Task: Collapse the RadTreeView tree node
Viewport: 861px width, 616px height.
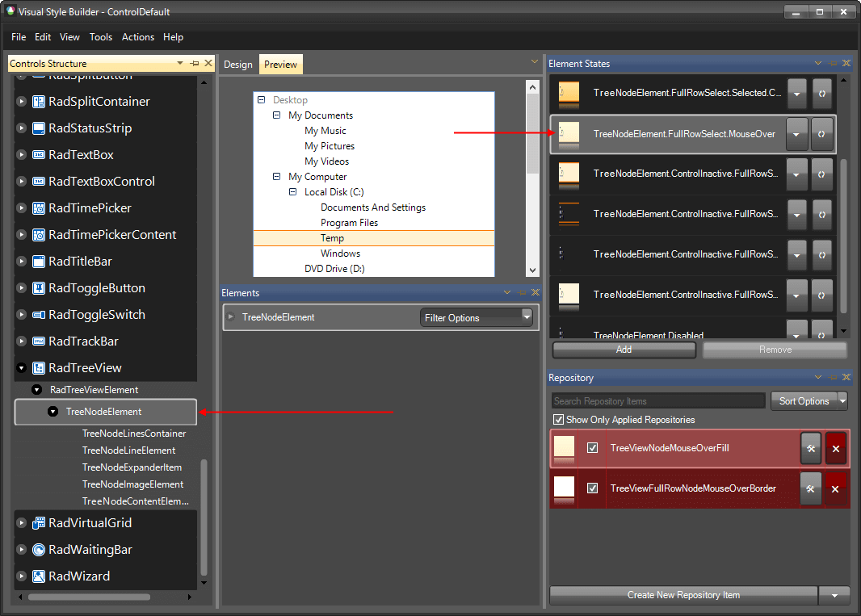Action: 20,367
